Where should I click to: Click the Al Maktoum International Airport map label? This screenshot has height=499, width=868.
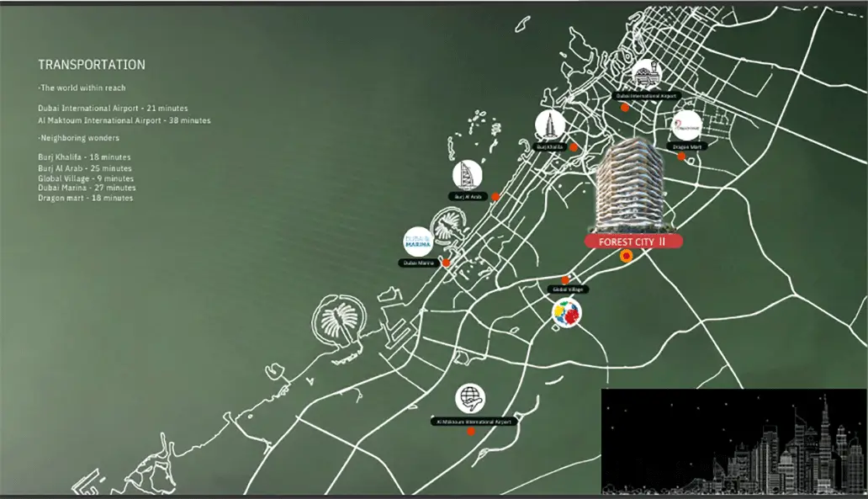474,422
